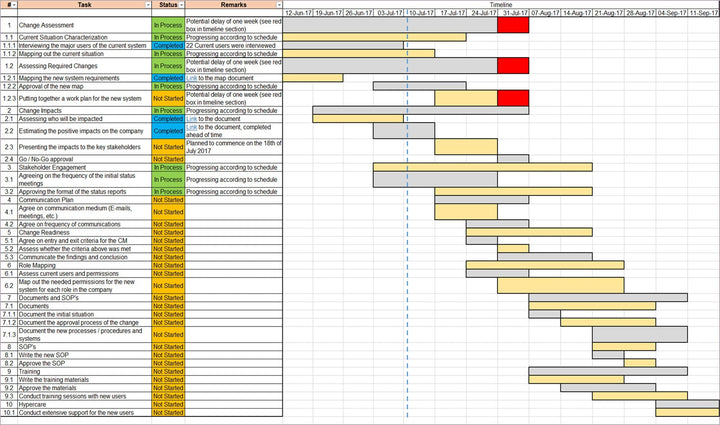
Task: Click the 12-Jun-17 timeline date header
Action: pos(297,13)
